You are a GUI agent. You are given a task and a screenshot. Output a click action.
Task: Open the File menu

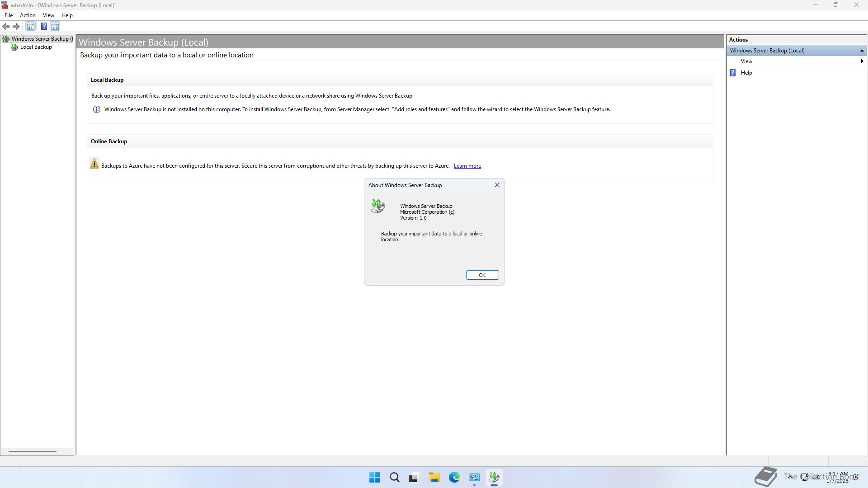tap(9, 15)
